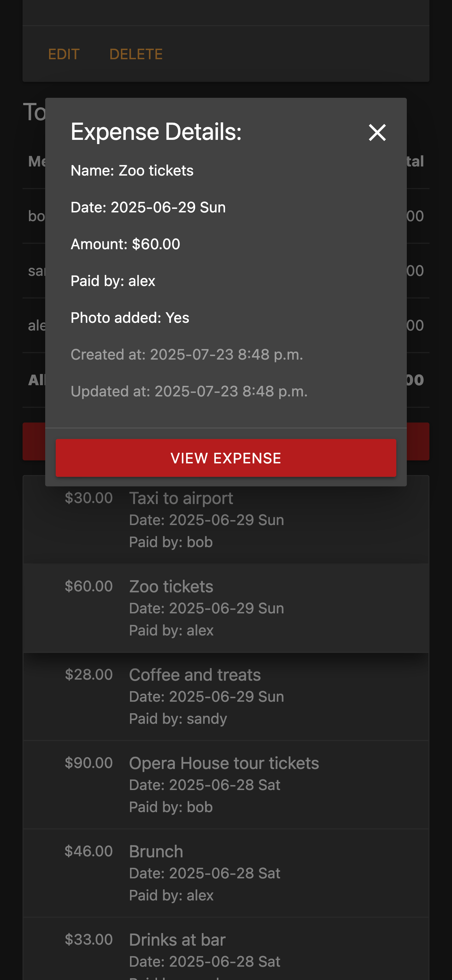Click the Edit link
Viewport: 452px width, 980px height.
pos(64,54)
